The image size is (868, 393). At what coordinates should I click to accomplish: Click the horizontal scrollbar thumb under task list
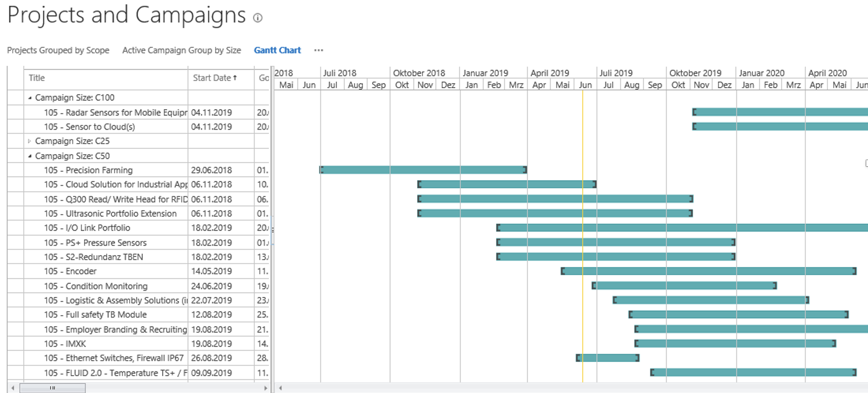[x=52, y=388]
